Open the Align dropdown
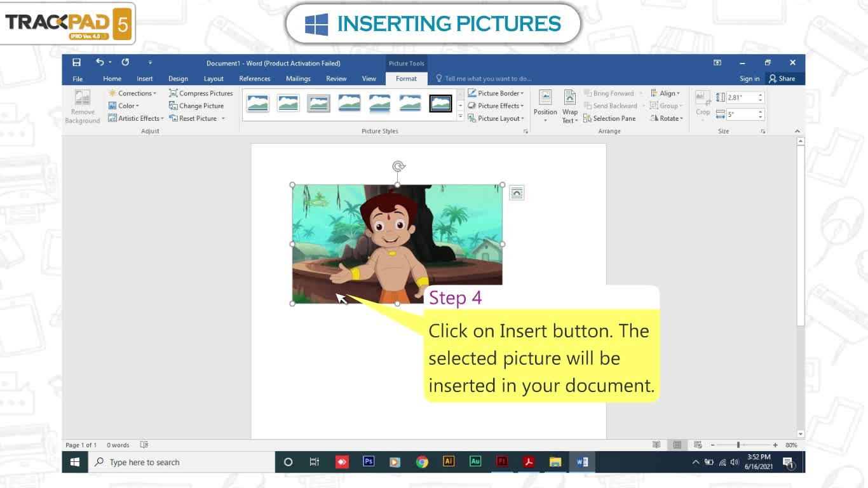Screen dimensions: 868x488 [665, 93]
